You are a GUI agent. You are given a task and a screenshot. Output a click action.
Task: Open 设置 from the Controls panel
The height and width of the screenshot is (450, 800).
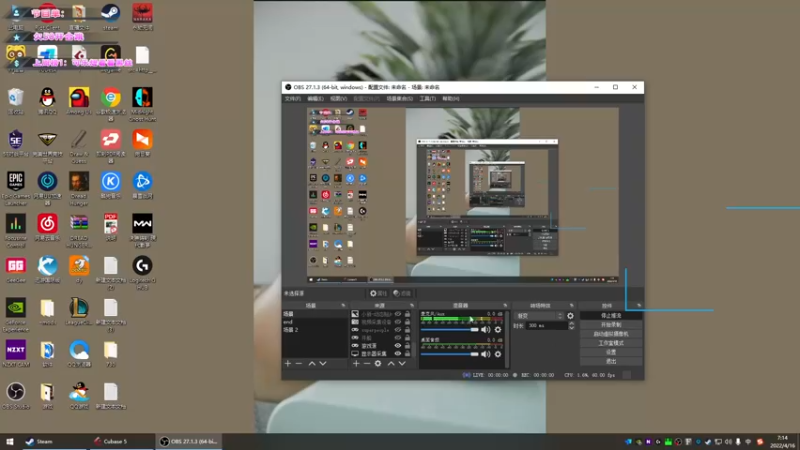611,352
